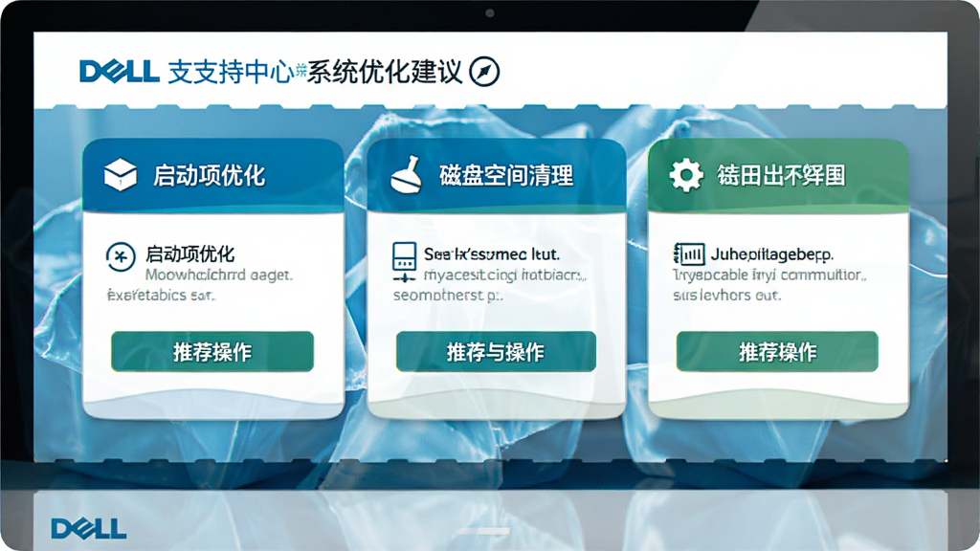Image resolution: width=980 pixels, height=551 pixels.
Task: Click the disk device icon in middle card
Action: (x=404, y=262)
